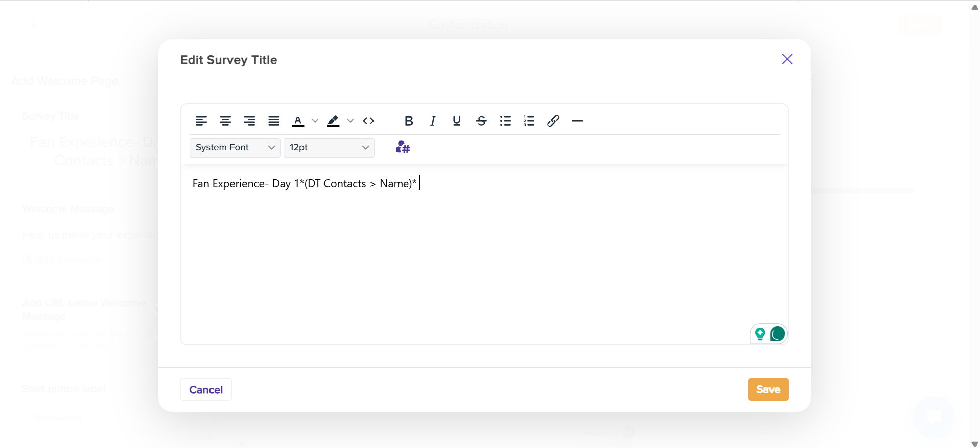Insert a hyperlink
The height and width of the screenshot is (448, 980).
pyautogui.click(x=553, y=121)
